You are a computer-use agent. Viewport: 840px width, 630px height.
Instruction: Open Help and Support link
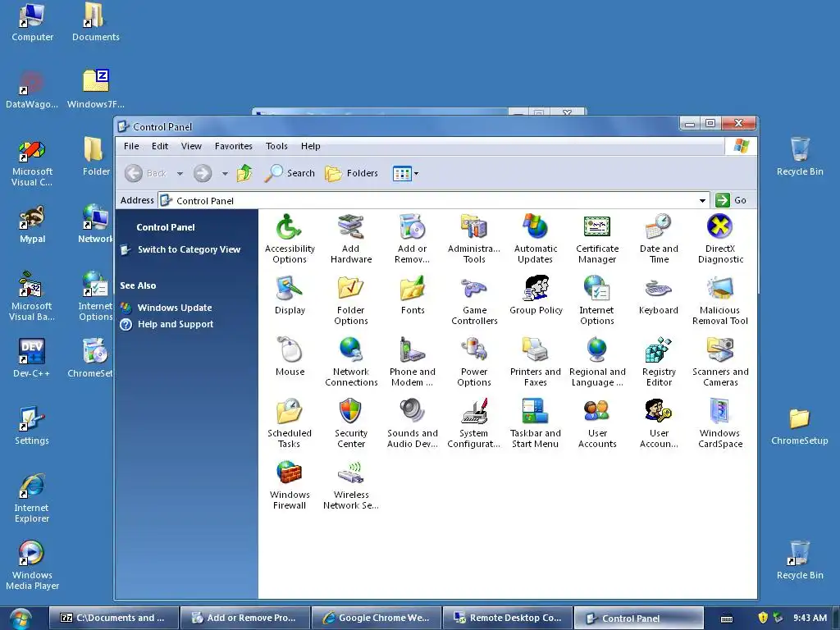pos(176,325)
